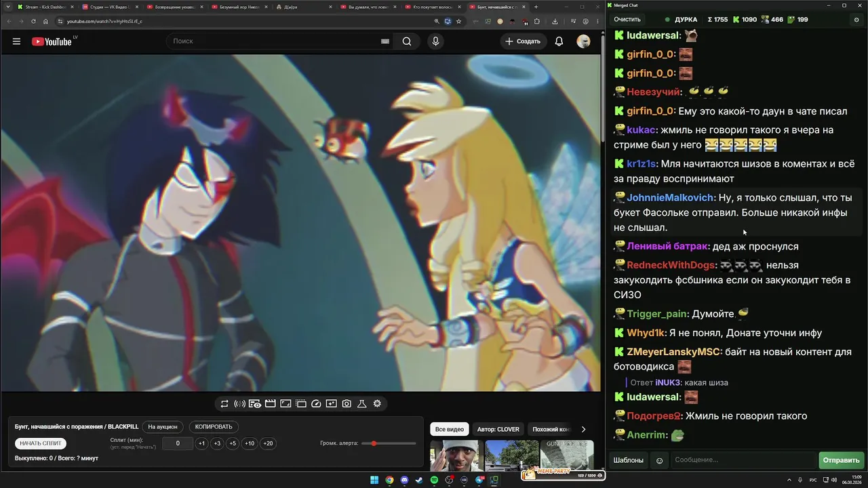Click the on-screen keyboard icon in search box
868x488 pixels.
click(x=385, y=41)
